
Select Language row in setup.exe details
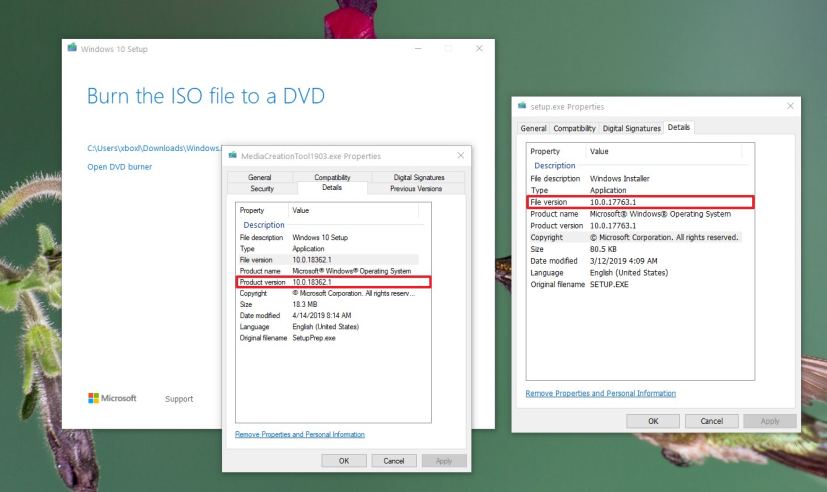(635, 273)
